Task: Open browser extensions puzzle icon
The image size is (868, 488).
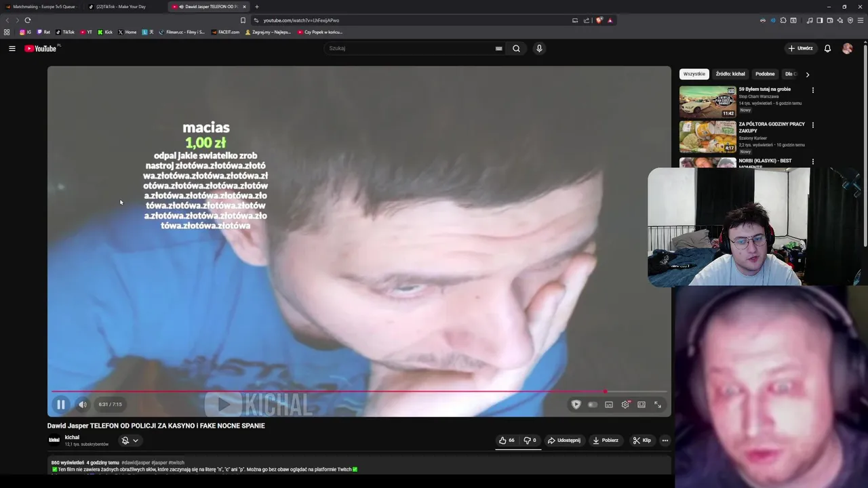Action: tap(783, 20)
